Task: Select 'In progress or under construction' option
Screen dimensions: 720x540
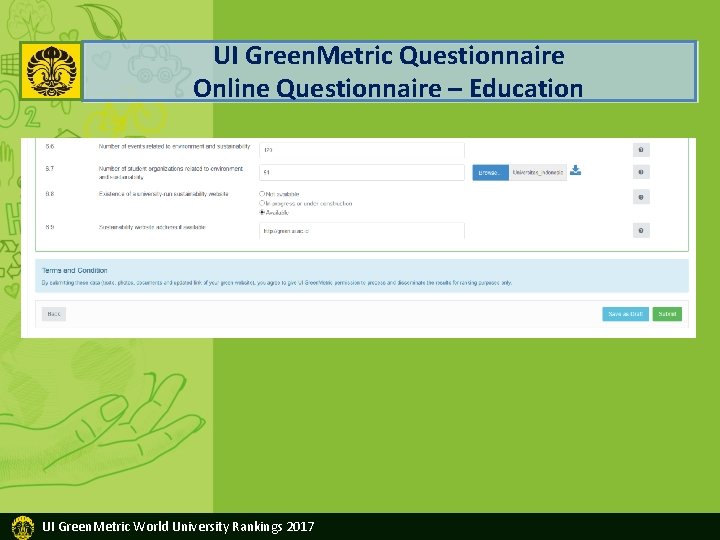Action: [262, 203]
